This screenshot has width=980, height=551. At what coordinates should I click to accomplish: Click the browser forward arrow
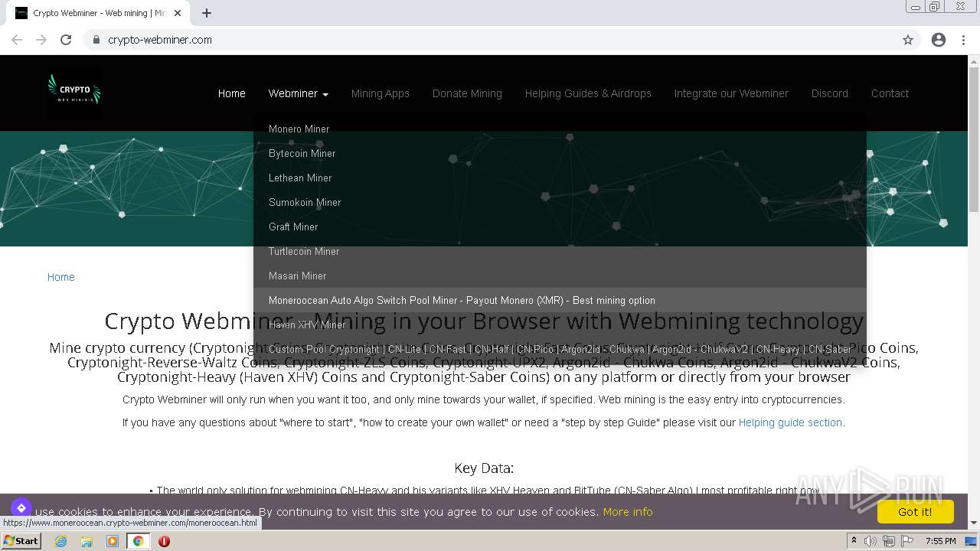coord(41,40)
